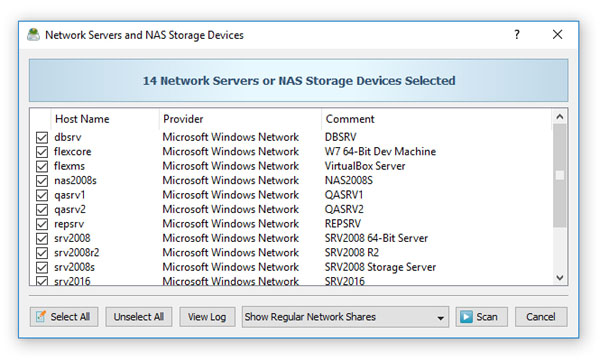
Task: Toggle the srv2008 checkbox
Action: tap(42, 238)
